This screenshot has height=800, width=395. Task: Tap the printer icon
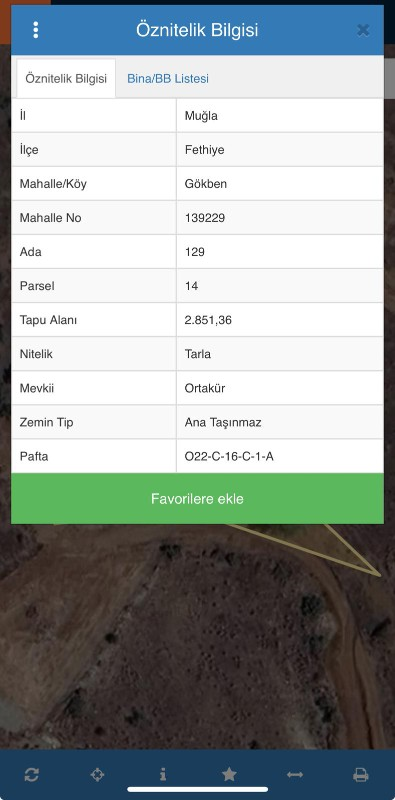click(x=361, y=774)
